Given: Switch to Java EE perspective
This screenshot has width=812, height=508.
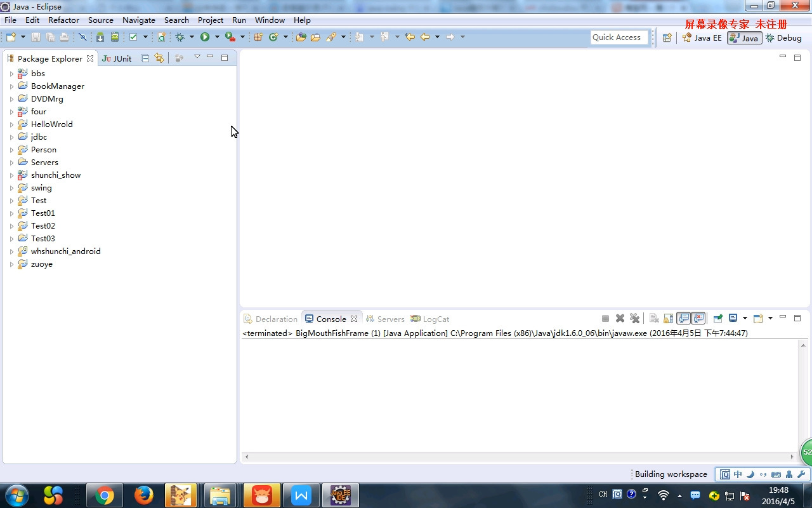Looking at the screenshot, I should coord(702,38).
